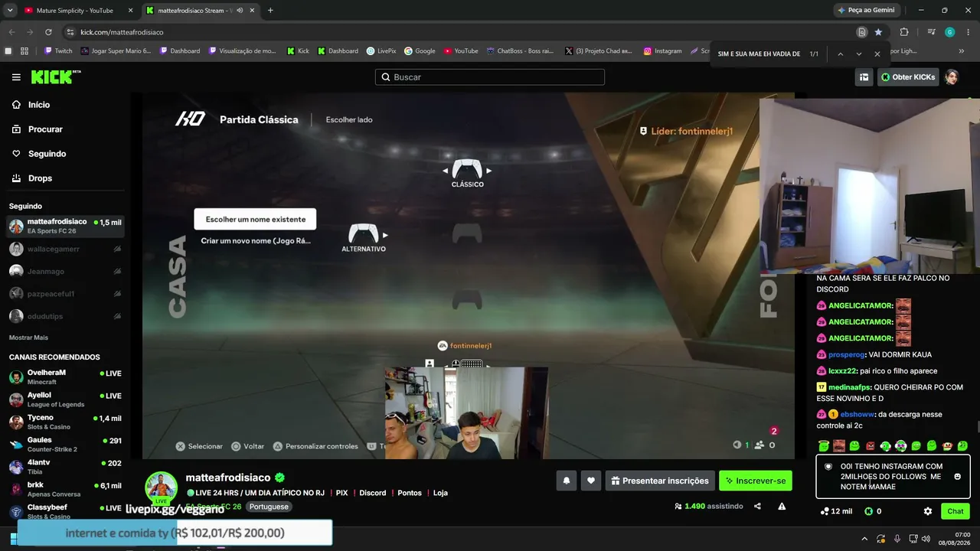This screenshot has height=551, width=980.
Task: Open the 12 mil channel points menu
Action: pos(835,511)
